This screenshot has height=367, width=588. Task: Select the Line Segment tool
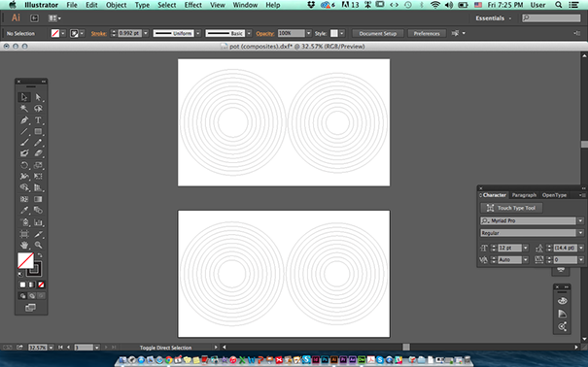pyautogui.click(x=24, y=131)
